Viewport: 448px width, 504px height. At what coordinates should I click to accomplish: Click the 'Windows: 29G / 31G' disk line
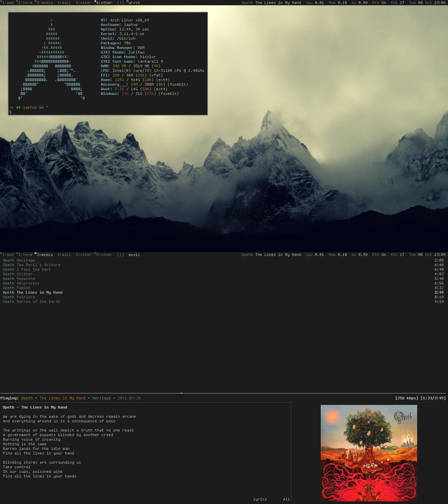pyautogui.click(x=140, y=94)
